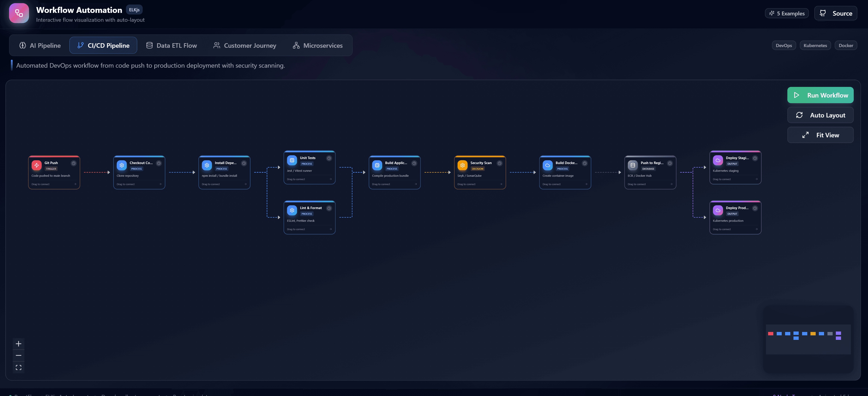868x396 pixels.
Task: Click the fullscreen icon in the canvas corner
Action: [19, 367]
